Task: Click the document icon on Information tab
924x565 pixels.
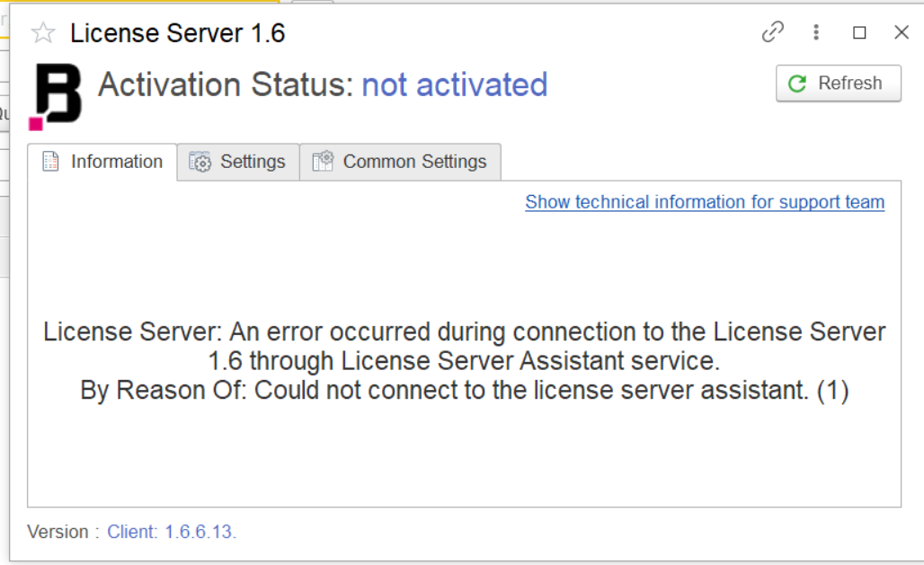Action: tap(51, 163)
